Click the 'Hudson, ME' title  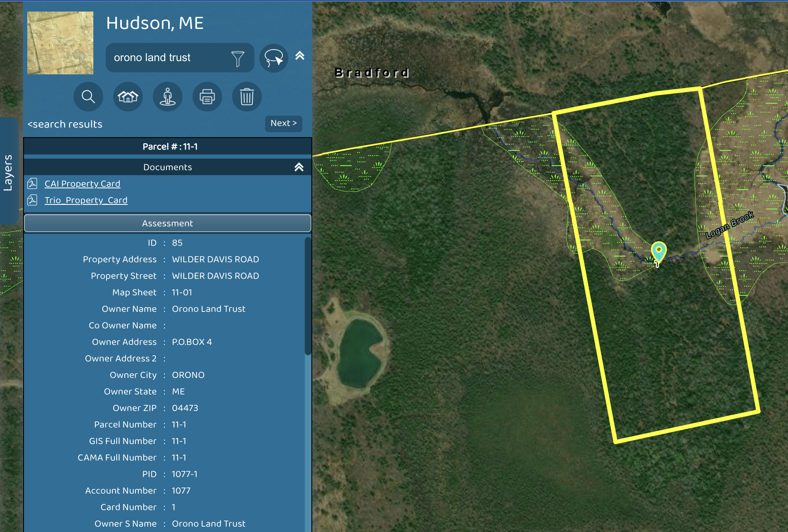[154, 23]
